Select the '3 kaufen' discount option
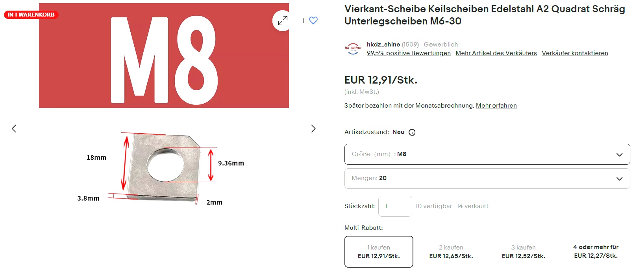This screenshot has width=644, height=270. coord(524,252)
